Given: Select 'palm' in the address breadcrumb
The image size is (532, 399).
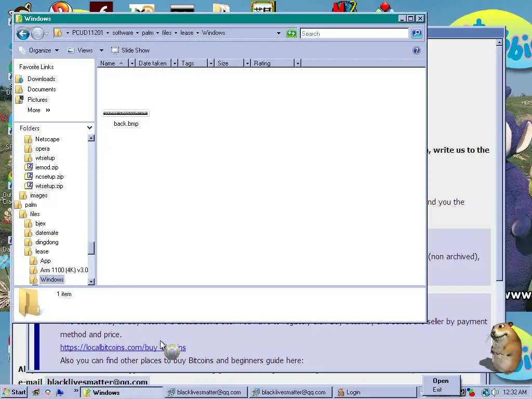Looking at the screenshot, I should [148, 33].
